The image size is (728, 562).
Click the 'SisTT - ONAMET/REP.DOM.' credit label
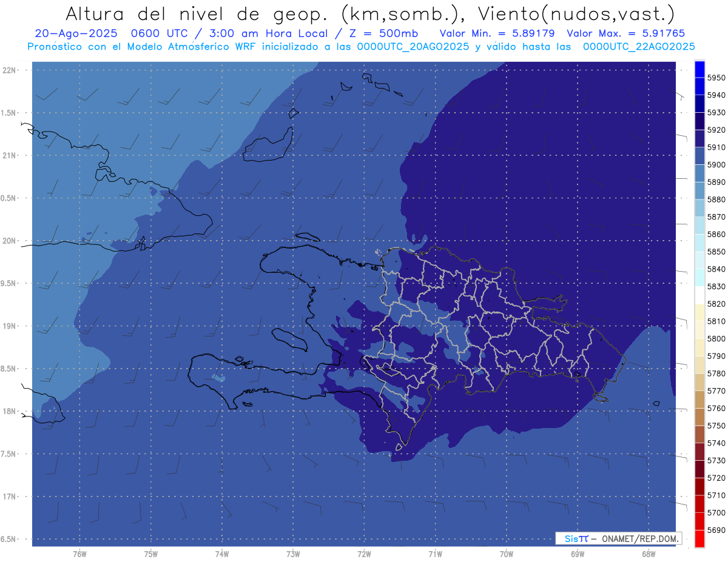coord(618,538)
